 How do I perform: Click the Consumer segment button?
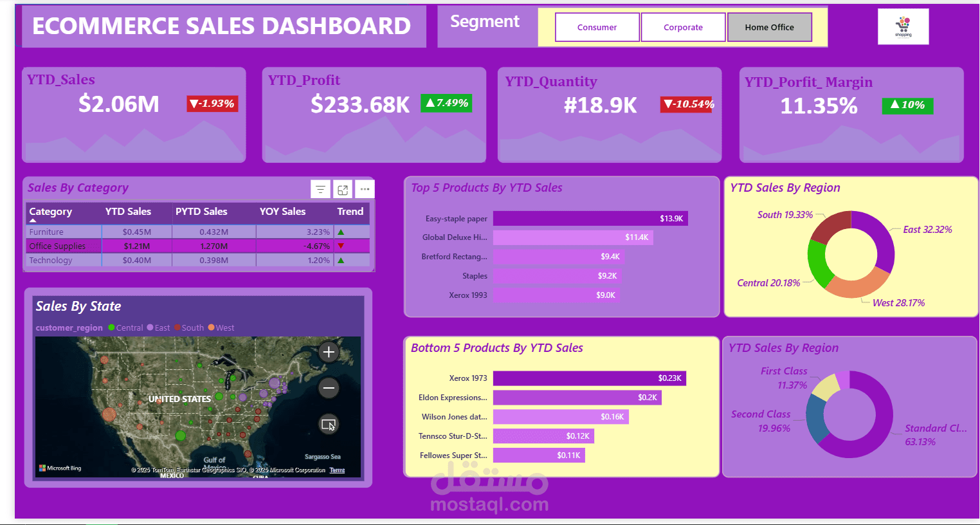click(597, 27)
